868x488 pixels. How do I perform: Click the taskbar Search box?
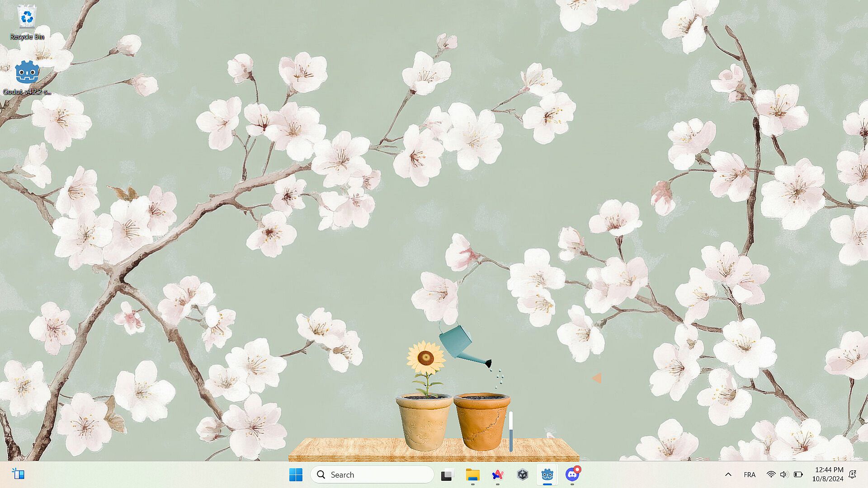[x=372, y=474]
